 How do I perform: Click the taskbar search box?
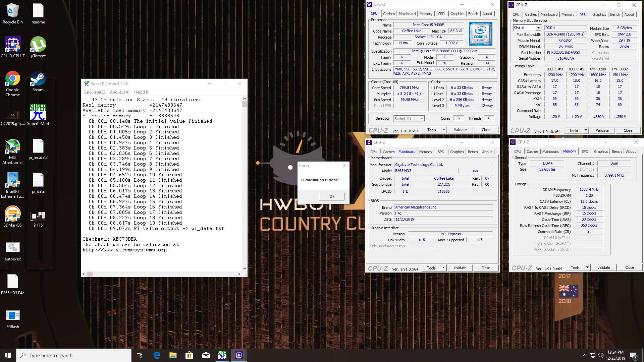(x=74, y=355)
